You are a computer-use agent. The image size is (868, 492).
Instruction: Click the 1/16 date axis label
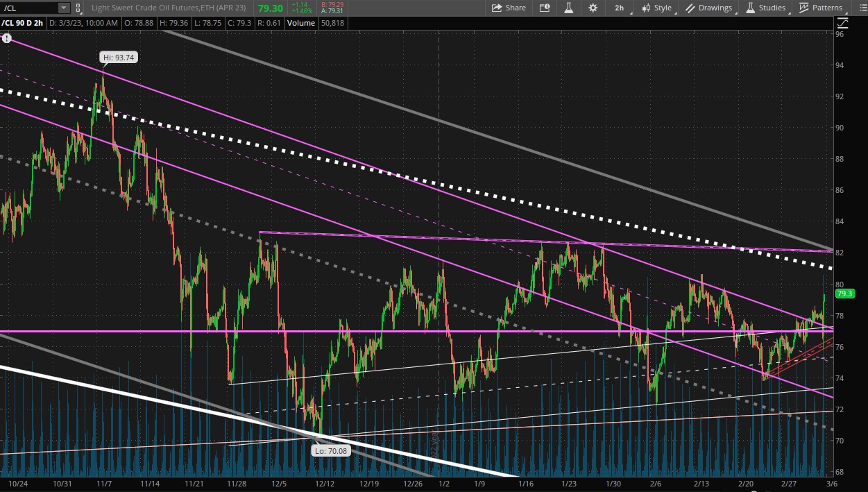tap(525, 484)
